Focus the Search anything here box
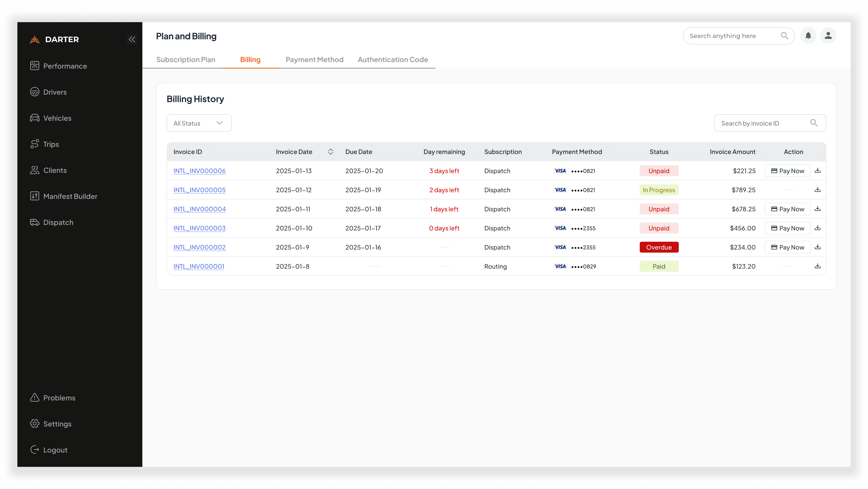 (x=731, y=36)
